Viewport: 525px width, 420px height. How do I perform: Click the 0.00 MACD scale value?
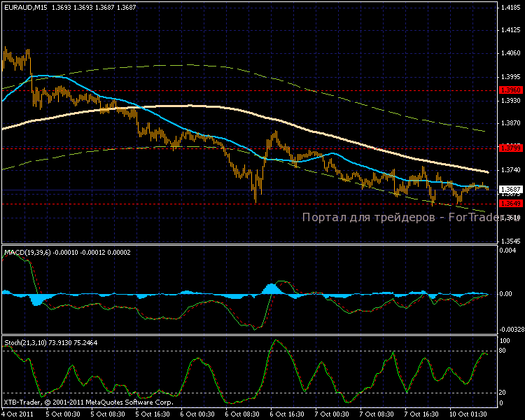tap(505, 294)
